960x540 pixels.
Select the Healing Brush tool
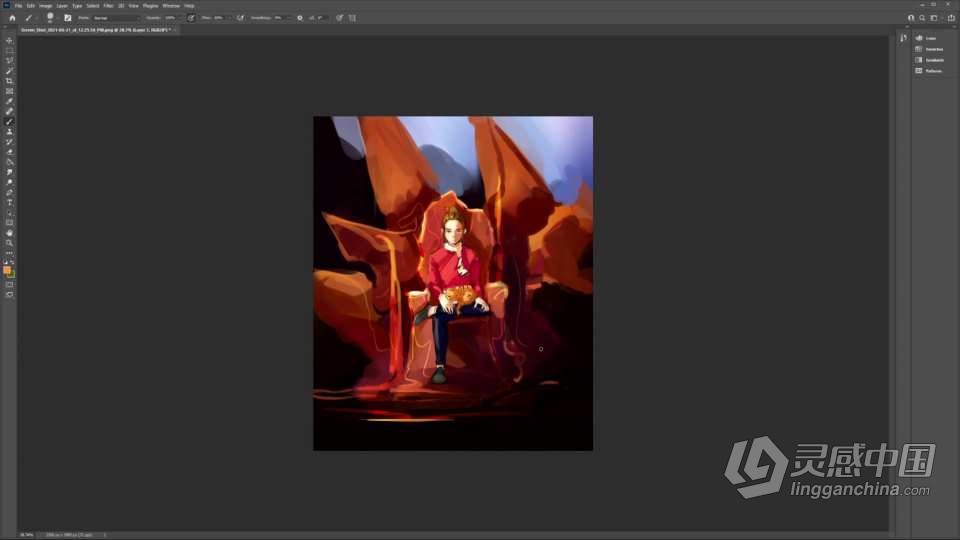click(x=9, y=111)
